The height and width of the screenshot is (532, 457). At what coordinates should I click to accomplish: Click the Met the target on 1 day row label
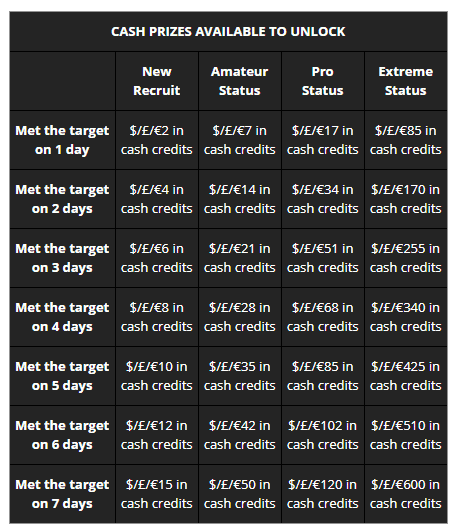62,140
